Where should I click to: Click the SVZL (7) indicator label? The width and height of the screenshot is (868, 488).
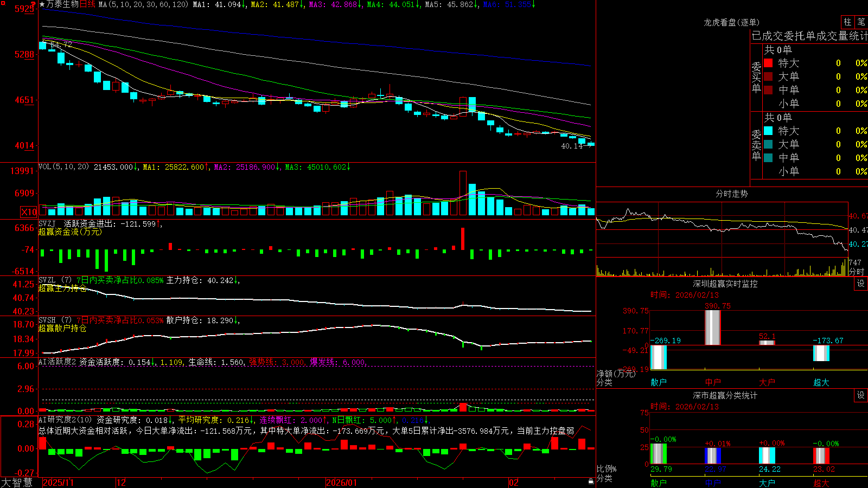point(55,280)
